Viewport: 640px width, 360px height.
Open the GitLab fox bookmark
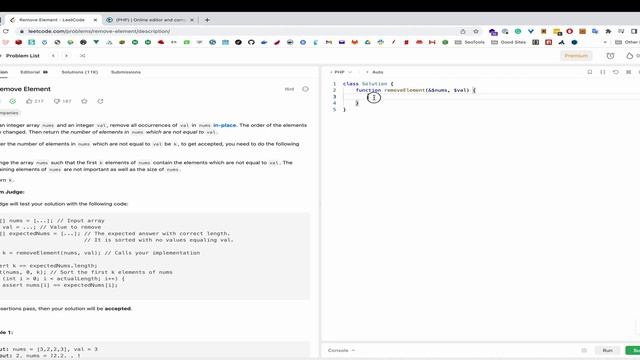click(354, 42)
